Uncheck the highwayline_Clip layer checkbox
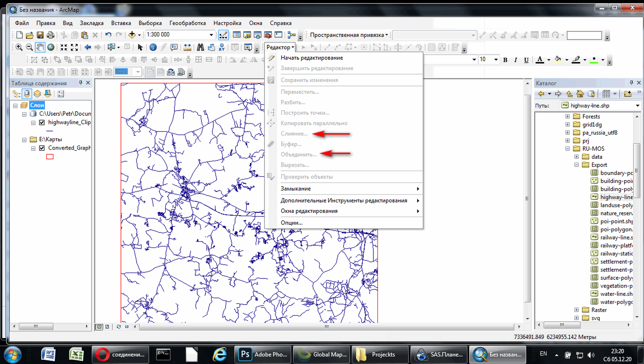The width and height of the screenshot is (644, 364). (42, 122)
